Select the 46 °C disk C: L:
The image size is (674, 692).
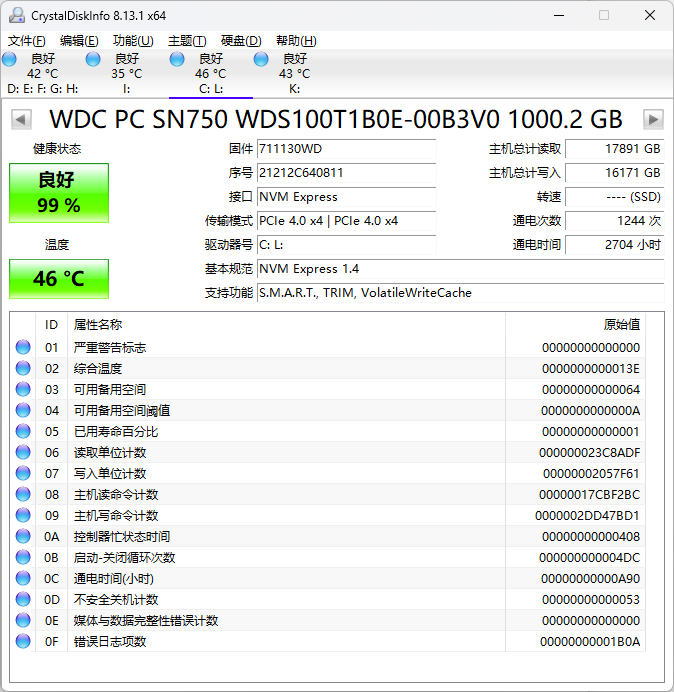(211, 73)
